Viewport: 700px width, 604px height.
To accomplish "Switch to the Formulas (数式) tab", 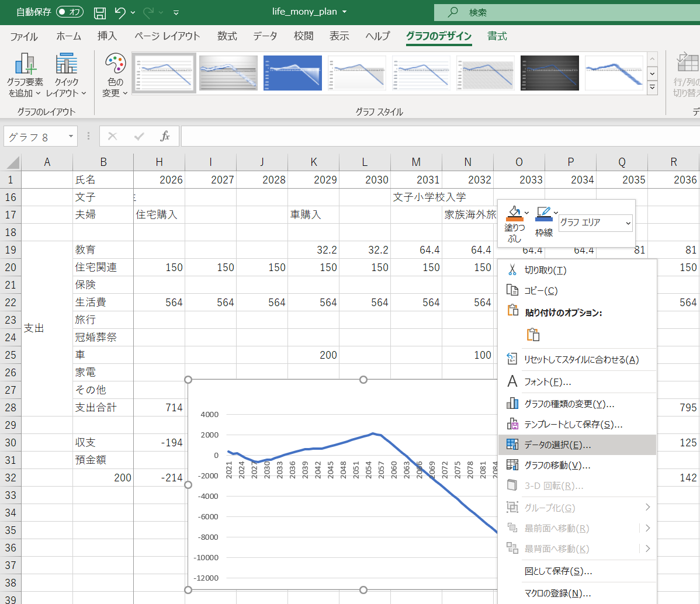I will tap(227, 36).
